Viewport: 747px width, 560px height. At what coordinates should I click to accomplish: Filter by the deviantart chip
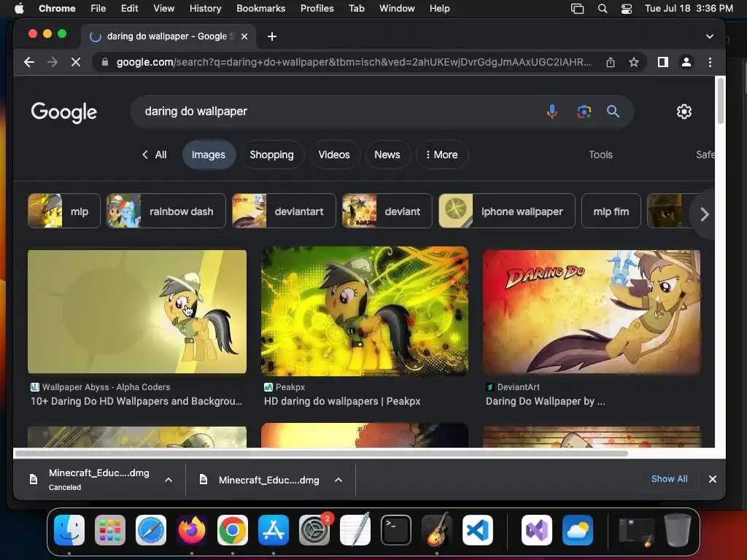[x=284, y=211]
